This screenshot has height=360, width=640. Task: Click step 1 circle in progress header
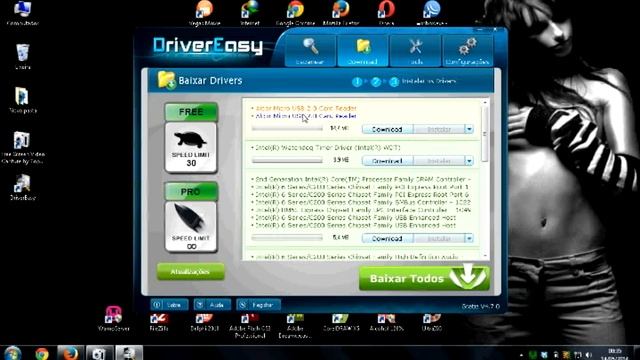pyautogui.click(x=357, y=82)
